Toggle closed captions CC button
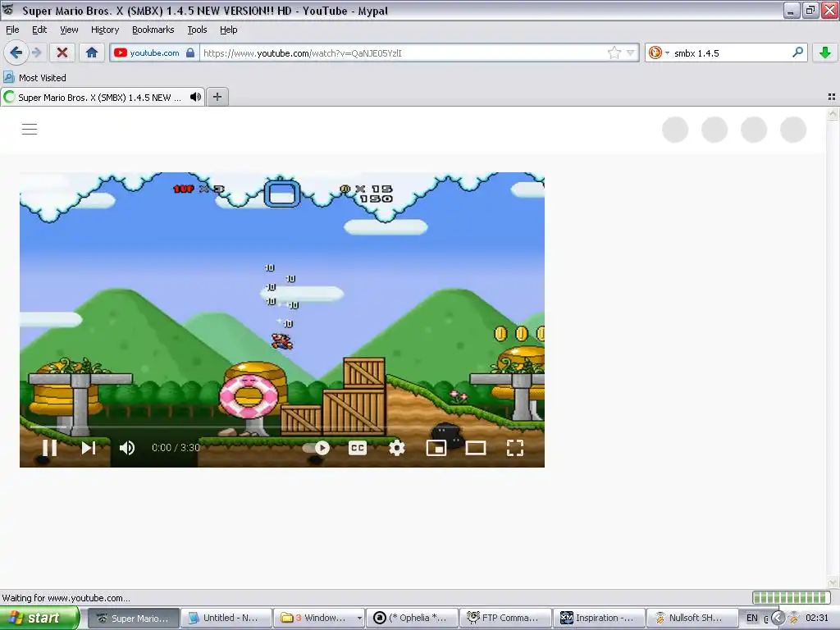 pos(358,448)
